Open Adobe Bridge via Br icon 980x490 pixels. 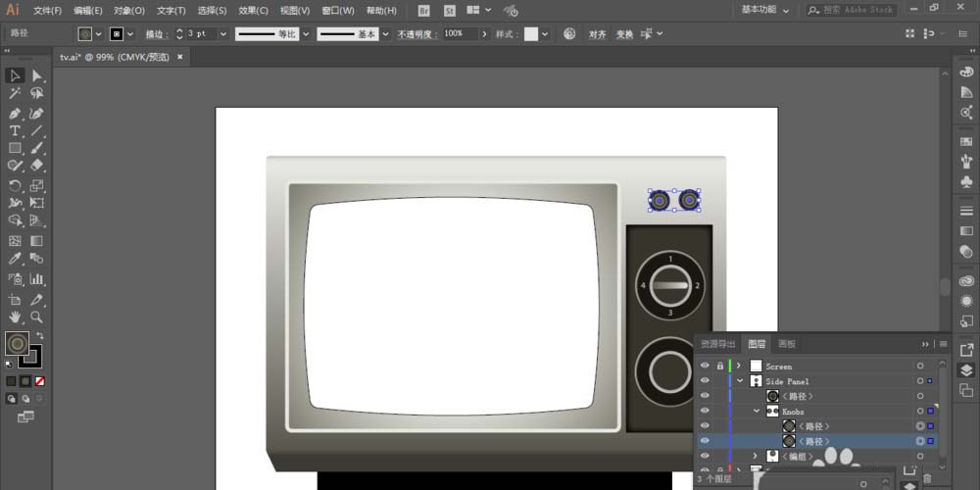point(423,11)
